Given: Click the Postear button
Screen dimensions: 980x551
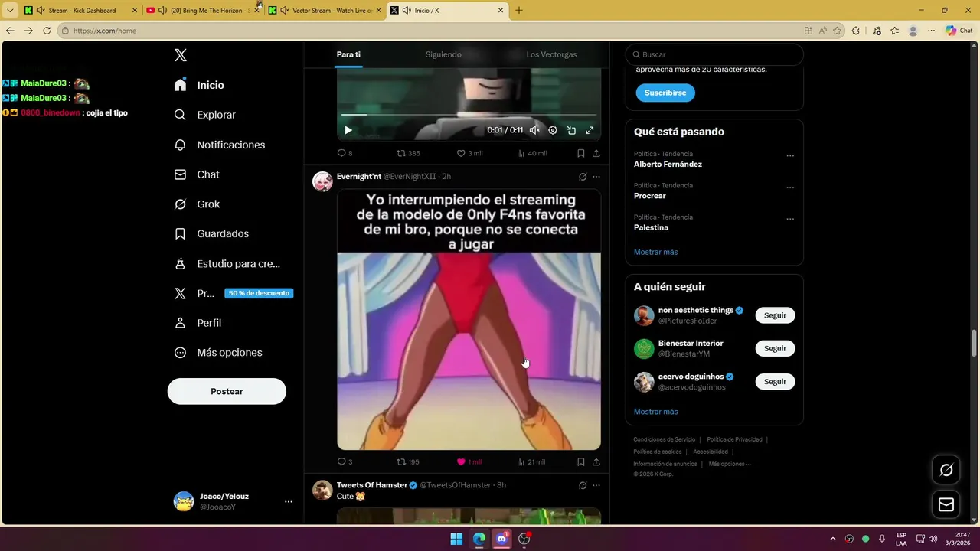Looking at the screenshot, I should 227,391.
